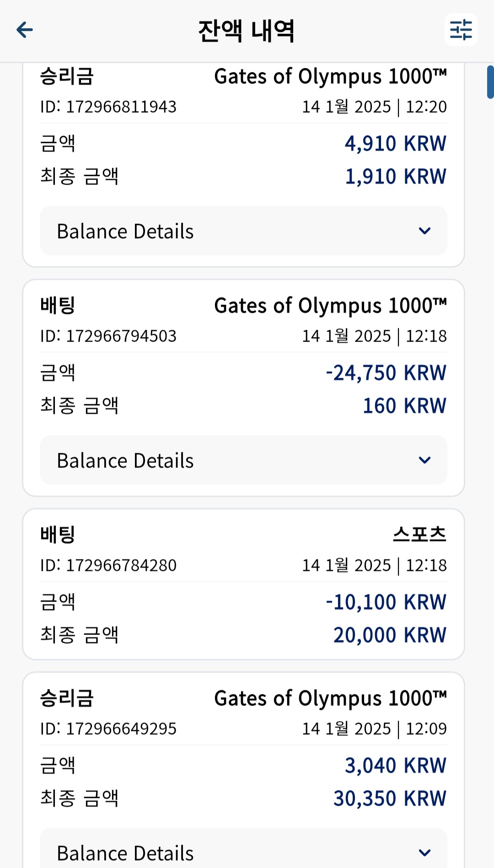Viewport: 494px width, 868px height.
Task: Click the 승리금 label on ID 172966649295
Action: coord(67,698)
